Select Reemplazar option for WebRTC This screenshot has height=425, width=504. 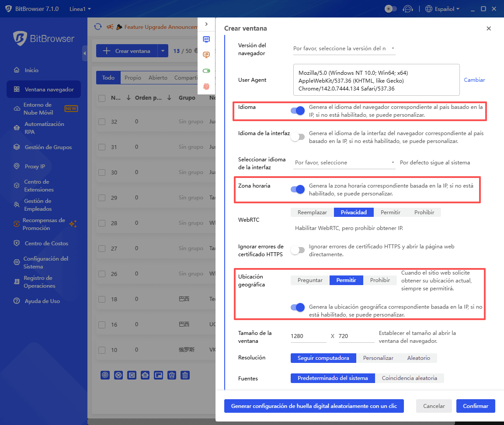point(312,212)
